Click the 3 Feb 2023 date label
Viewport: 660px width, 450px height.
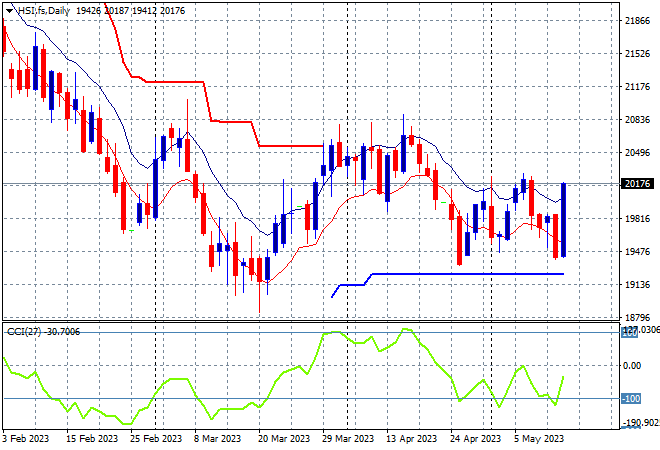25,439
